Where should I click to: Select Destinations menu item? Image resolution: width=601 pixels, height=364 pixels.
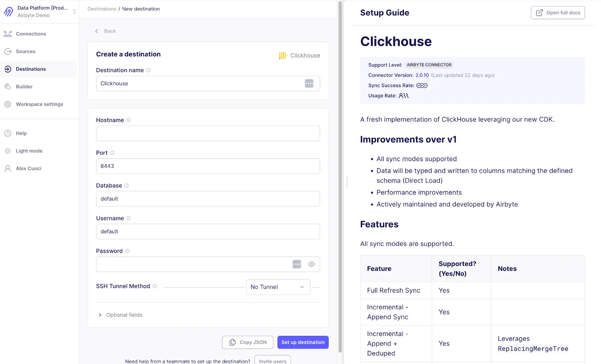31,69
